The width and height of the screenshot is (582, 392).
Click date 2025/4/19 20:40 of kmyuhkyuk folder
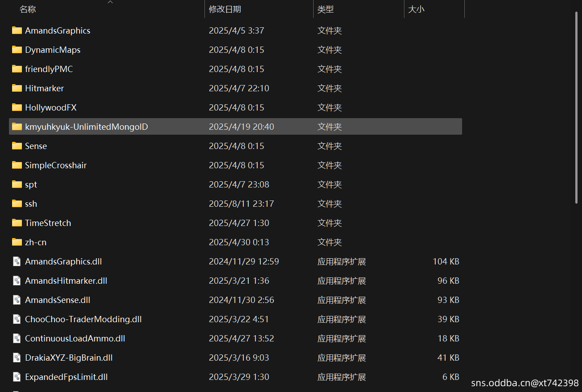click(242, 127)
